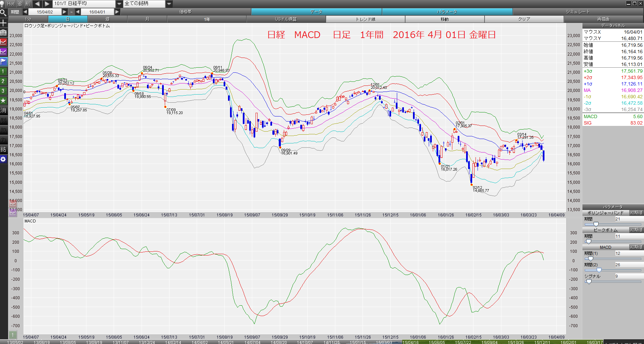The image size is (644, 344).
Task: Reset ボリンジャーバンド with 初期値 button
Action: pyautogui.click(x=636, y=213)
